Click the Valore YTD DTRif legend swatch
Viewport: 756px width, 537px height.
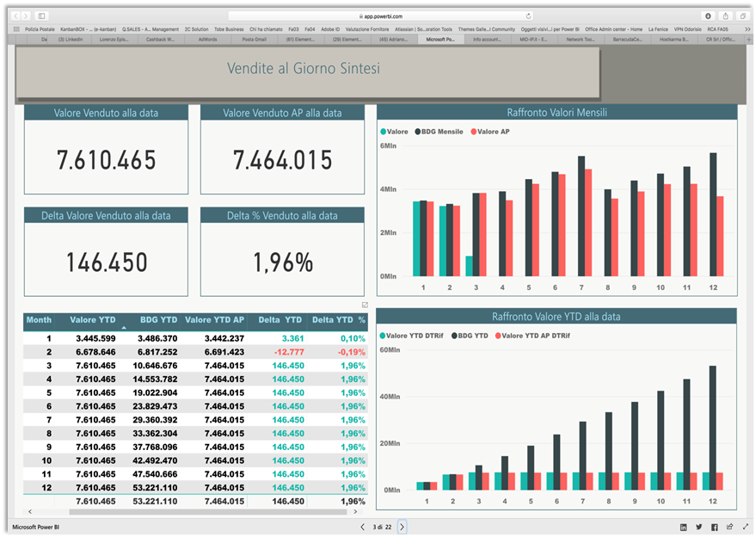pos(383,336)
